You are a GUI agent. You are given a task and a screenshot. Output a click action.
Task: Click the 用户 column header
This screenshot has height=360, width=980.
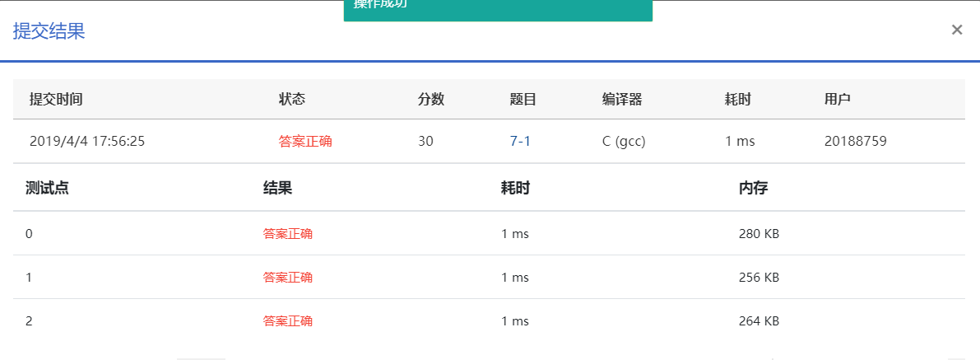point(838,100)
